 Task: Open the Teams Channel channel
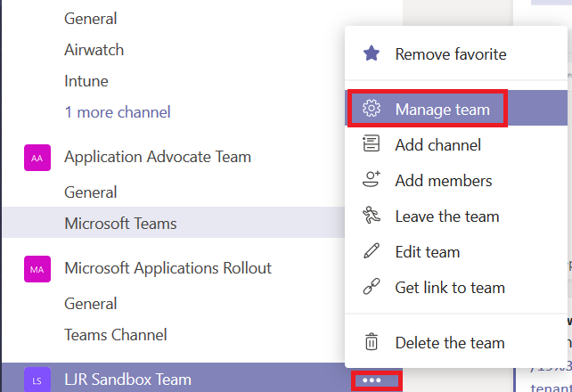coord(116,335)
